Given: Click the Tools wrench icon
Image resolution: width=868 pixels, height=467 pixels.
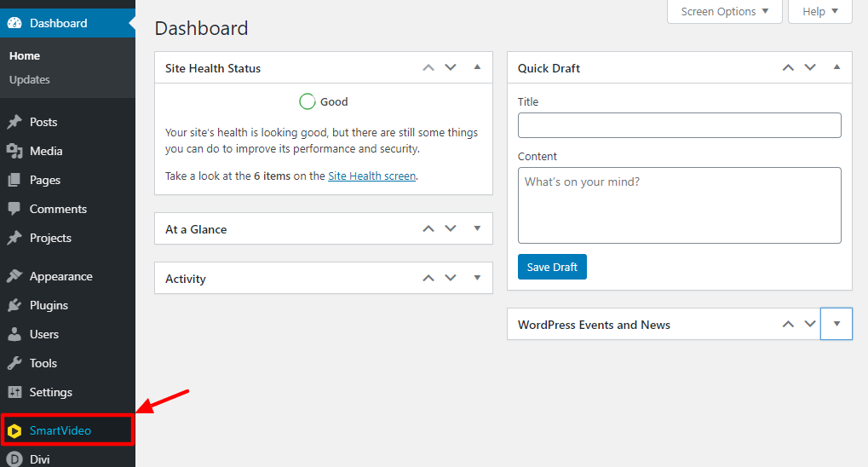Looking at the screenshot, I should coord(14,363).
